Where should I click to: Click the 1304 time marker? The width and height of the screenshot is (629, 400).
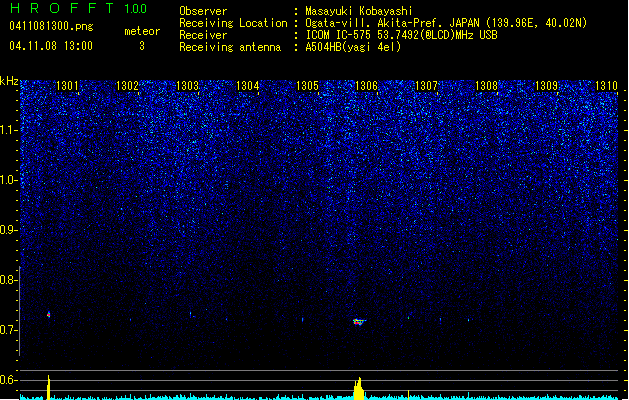248,86
